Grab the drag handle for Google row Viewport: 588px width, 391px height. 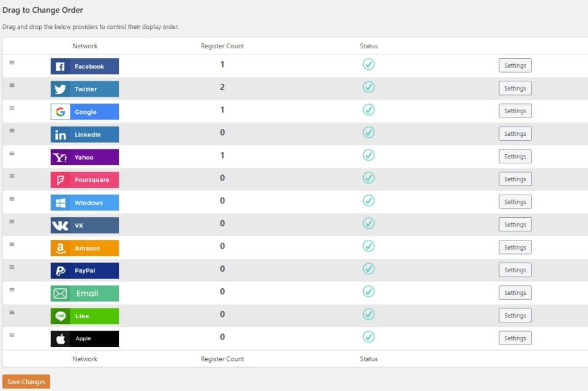tap(12, 108)
